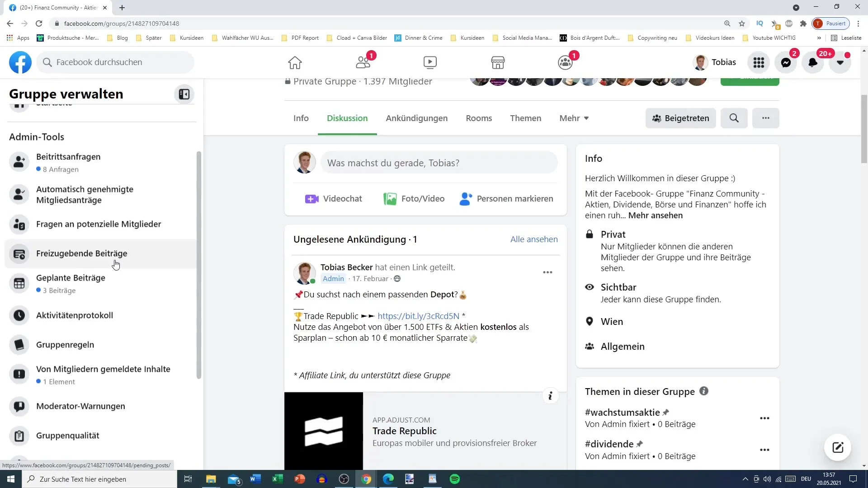Click the Windows Start button

[x=11, y=479]
